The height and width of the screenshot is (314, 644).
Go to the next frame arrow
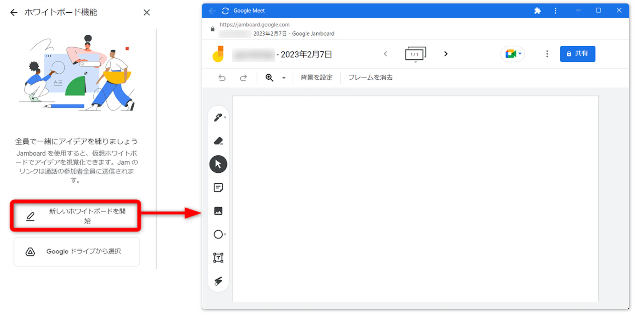(446, 54)
